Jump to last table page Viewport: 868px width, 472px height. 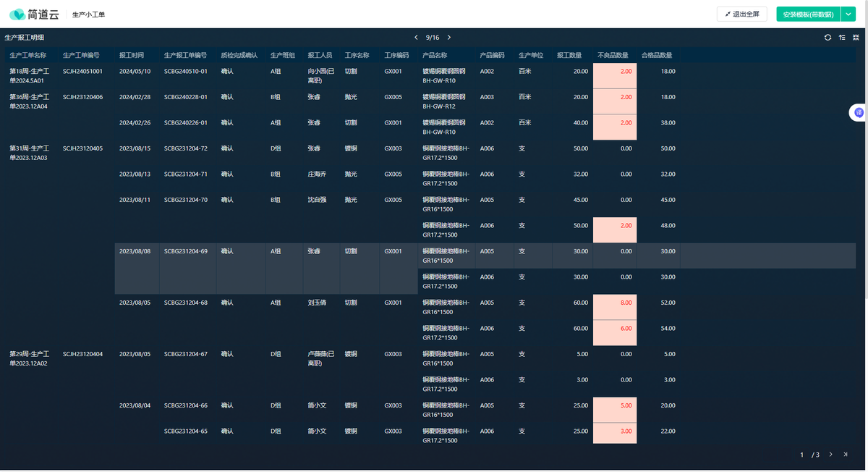pyautogui.click(x=846, y=455)
